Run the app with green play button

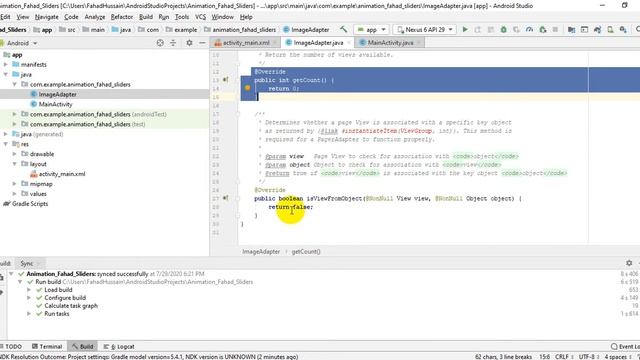[x=465, y=29]
